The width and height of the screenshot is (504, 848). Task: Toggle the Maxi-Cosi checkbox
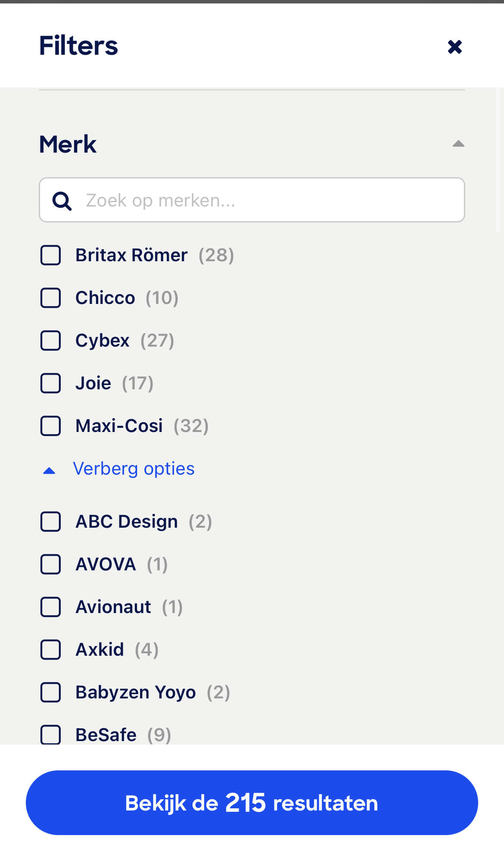click(50, 426)
